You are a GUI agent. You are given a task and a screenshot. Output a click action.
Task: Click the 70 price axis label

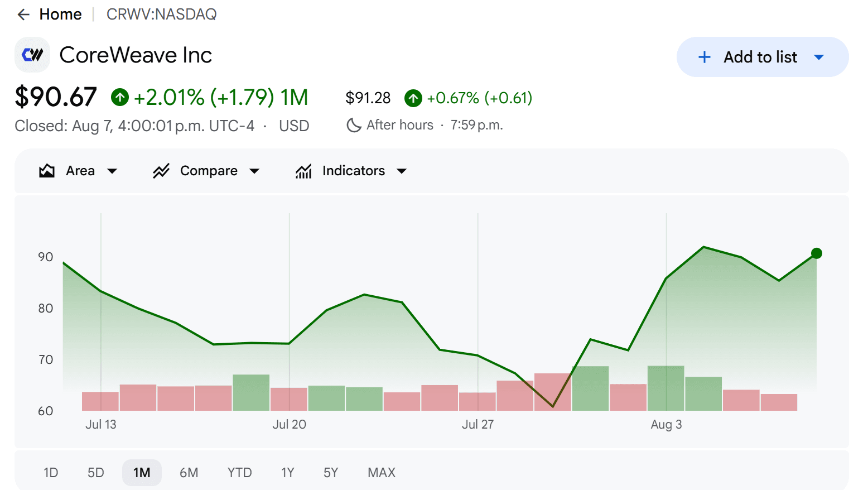46,360
